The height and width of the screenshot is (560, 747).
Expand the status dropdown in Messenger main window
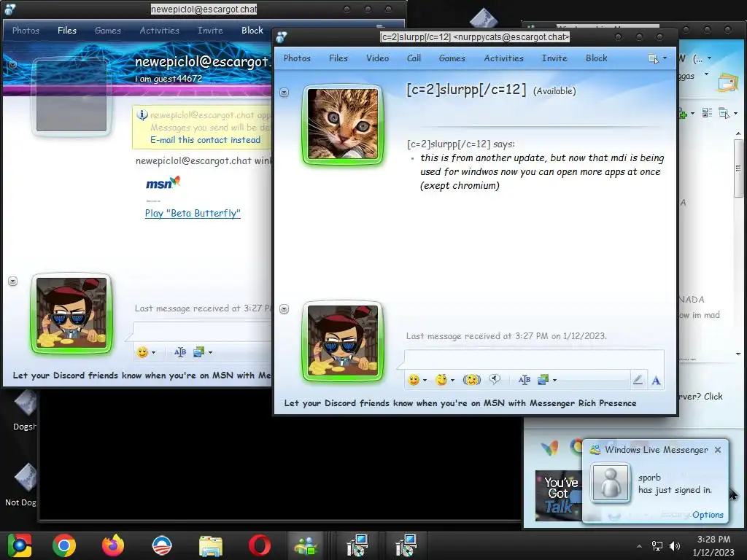709,58
